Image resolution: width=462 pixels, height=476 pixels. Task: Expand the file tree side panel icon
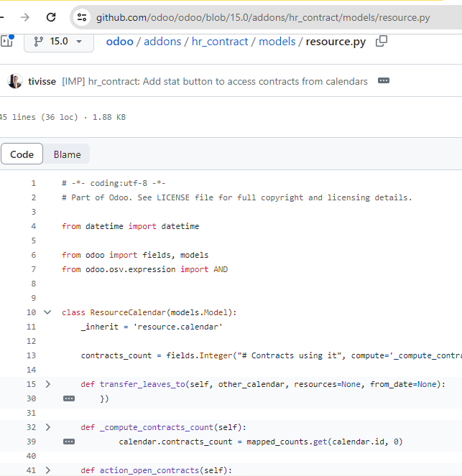pyautogui.click(x=6, y=41)
